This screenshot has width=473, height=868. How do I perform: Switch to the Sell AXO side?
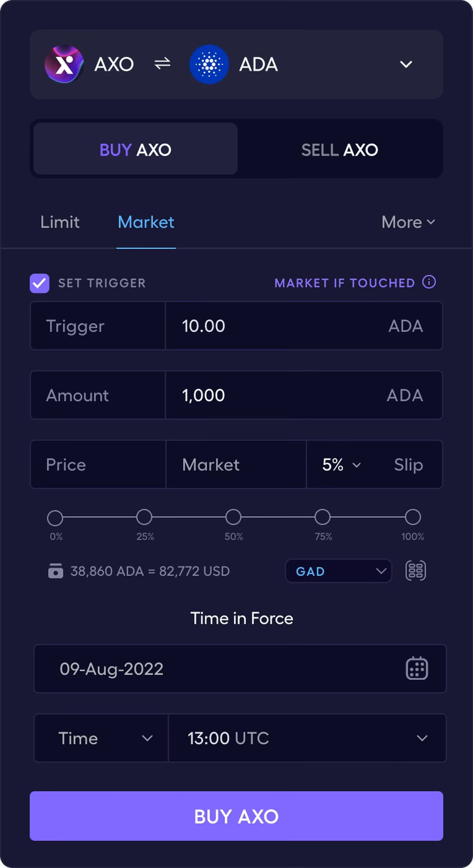point(340,150)
